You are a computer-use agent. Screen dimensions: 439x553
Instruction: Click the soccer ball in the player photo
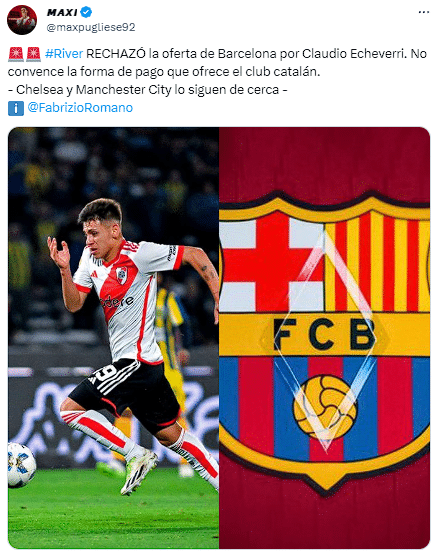(x=21, y=465)
